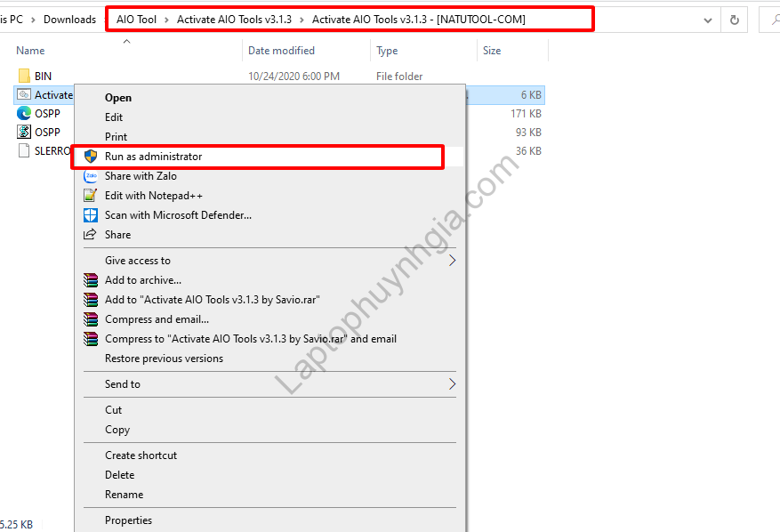Click the Edge icon of the first OSPP file
Viewport: 780px width, 532px height.
coord(24,114)
